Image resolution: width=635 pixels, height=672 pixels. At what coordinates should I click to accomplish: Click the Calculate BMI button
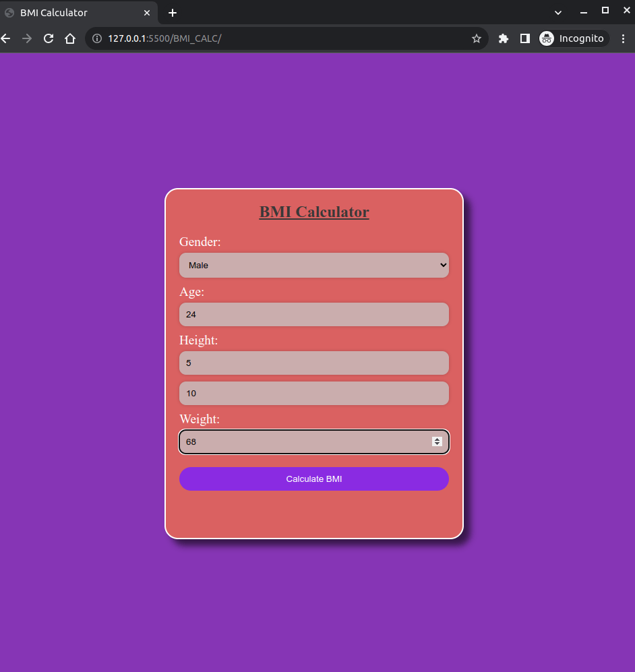click(x=314, y=479)
